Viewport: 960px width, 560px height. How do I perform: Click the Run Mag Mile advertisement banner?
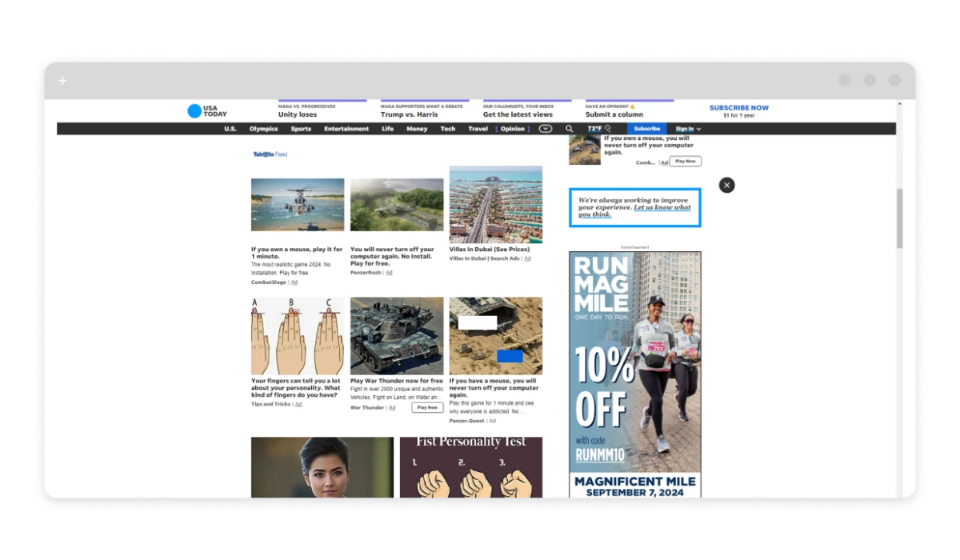click(634, 374)
